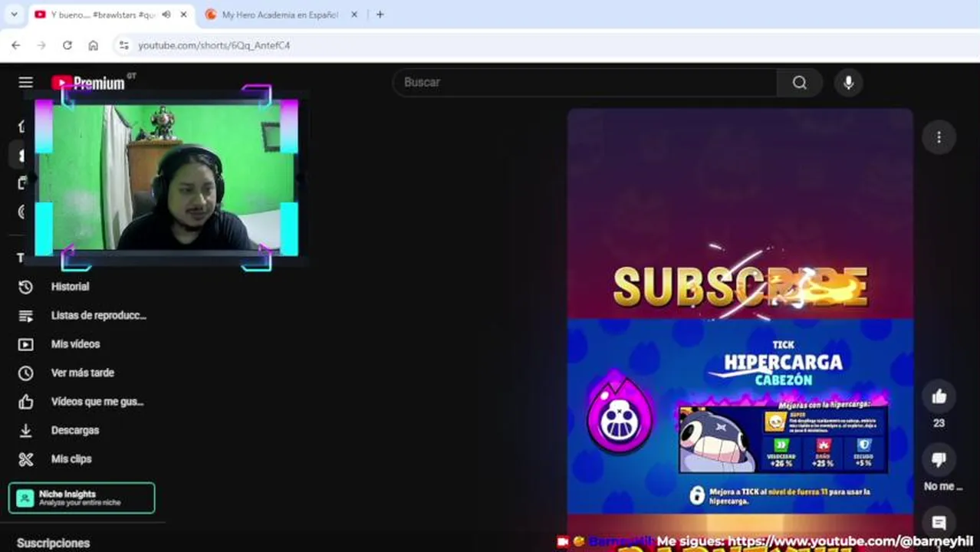980x552 pixels.
Task: Click the Descargas download arrow icon
Action: 26,431
